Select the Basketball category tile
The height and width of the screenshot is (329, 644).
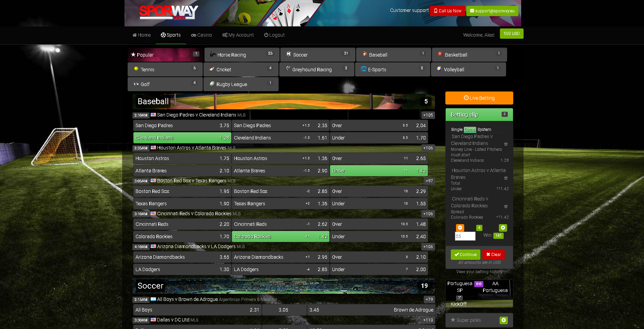tap(469, 55)
